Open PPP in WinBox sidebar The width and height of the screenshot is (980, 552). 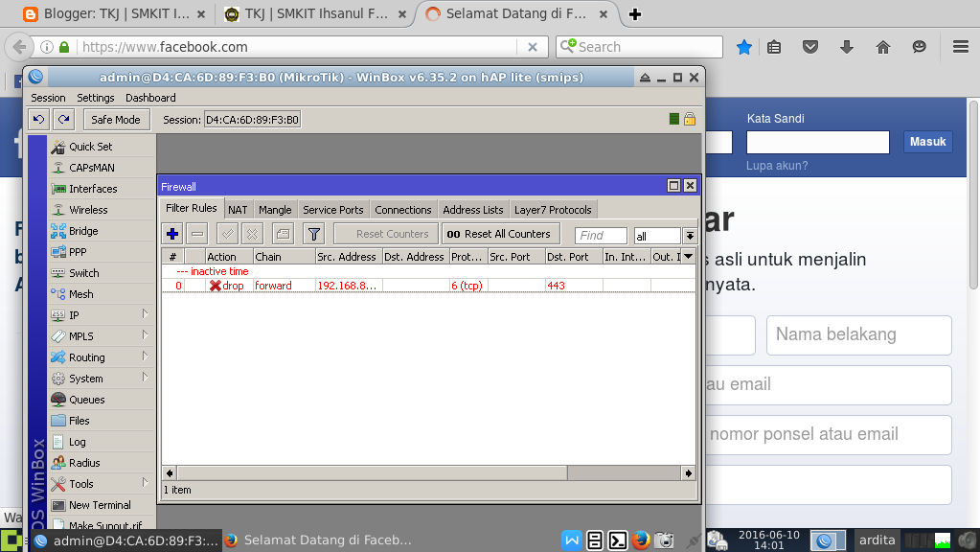point(102,252)
